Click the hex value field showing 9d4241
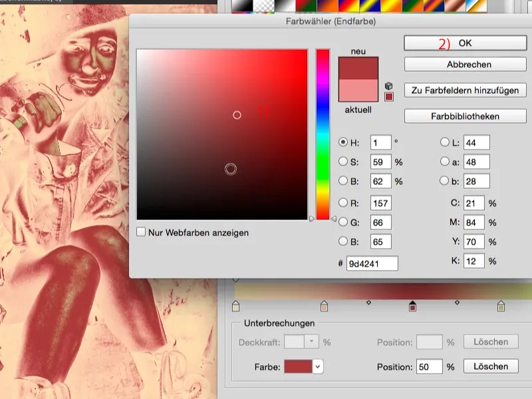The image size is (532, 399). [372, 263]
